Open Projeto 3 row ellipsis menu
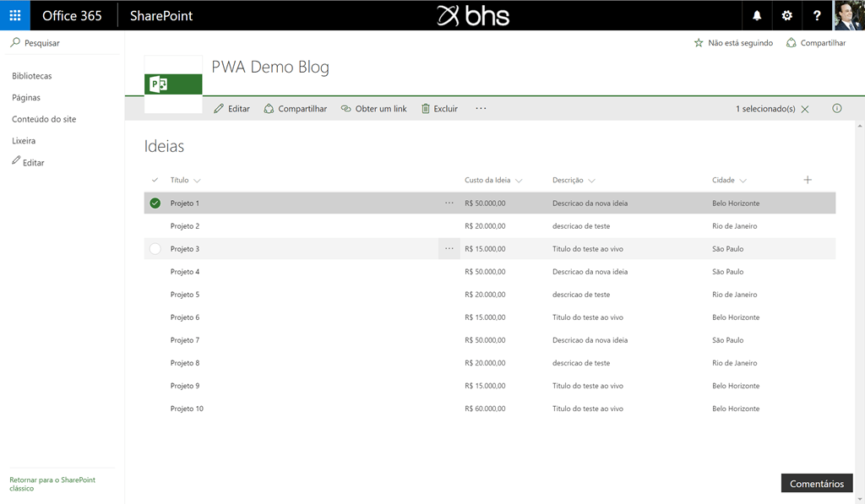865x504 pixels. [449, 249]
